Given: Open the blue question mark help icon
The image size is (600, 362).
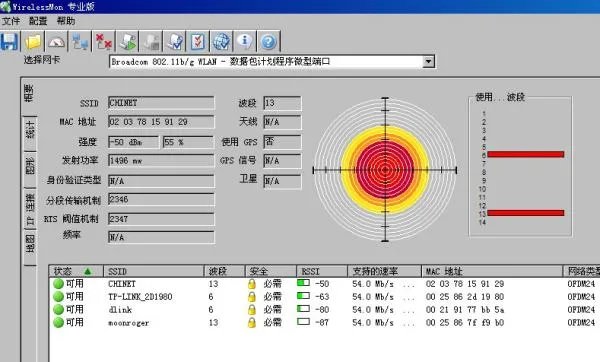Looking at the screenshot, I should (x=268, y=42).
